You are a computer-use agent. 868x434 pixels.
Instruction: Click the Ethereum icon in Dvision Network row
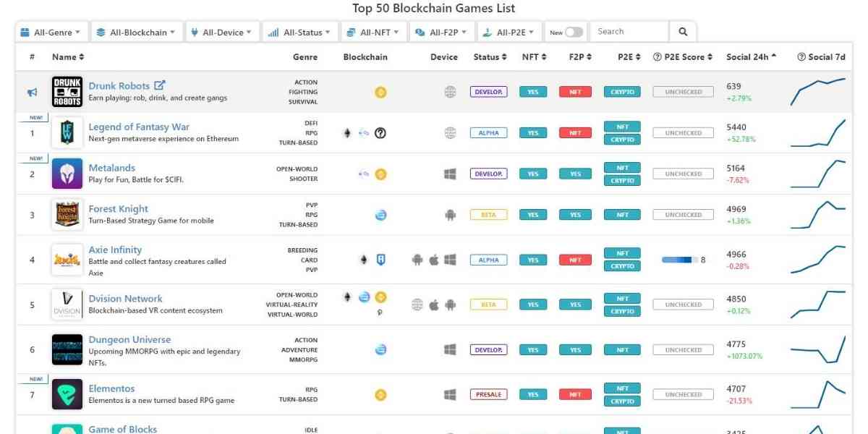346,297
